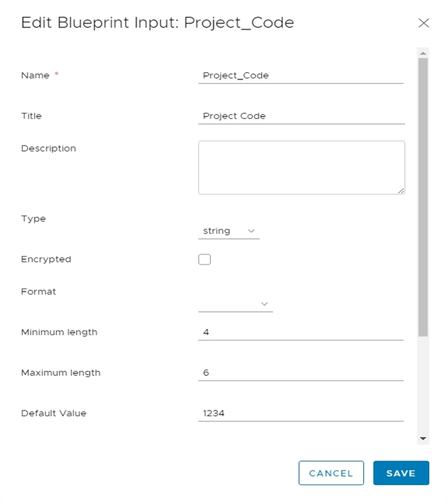The height and width of the screenshot is (500, 448).
Task: Click into the Title field
Action: tap(302, 116)
